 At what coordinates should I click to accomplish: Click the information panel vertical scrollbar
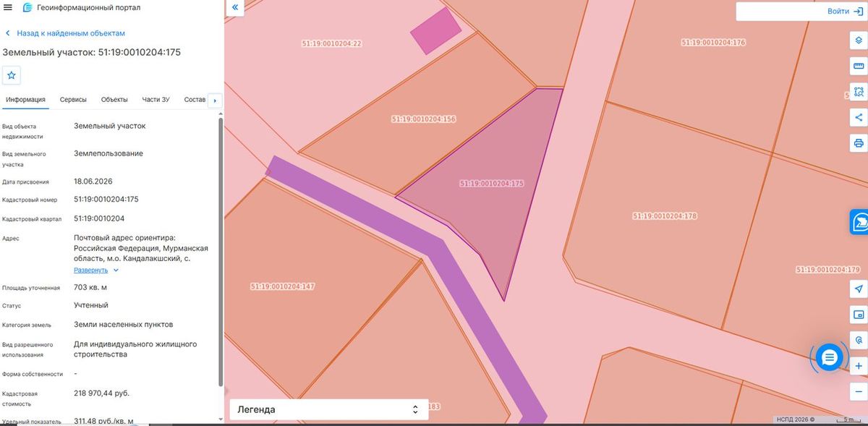pyautogui.click(x=220, y=253)
